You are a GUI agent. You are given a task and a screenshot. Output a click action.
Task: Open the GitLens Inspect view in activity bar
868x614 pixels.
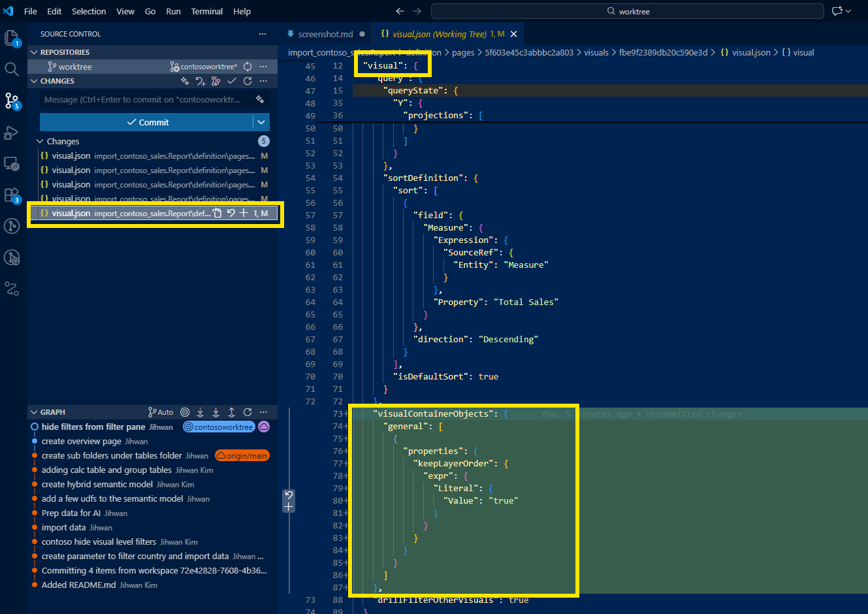click(12, 257)
